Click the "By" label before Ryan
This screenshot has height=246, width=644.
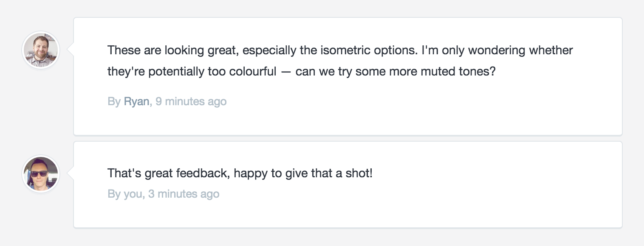point(114,101)
